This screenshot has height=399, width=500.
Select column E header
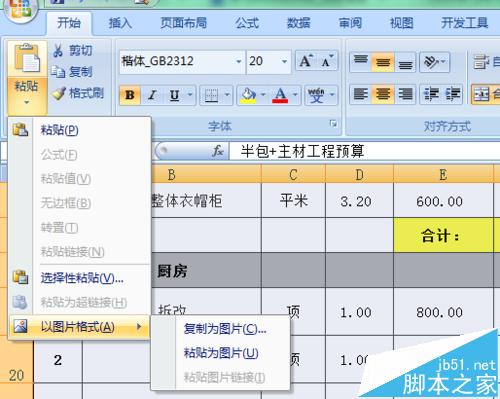pyautogui.click(x=443, y=174)
